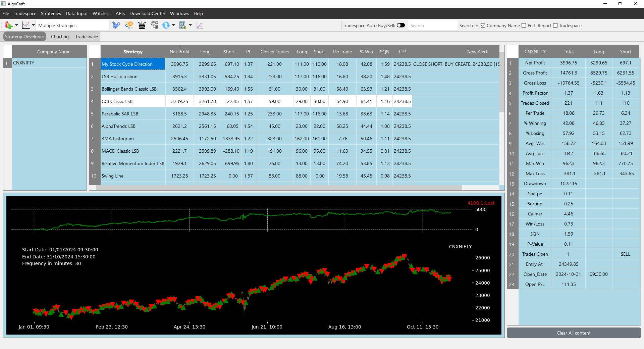
Task: Select the 3MA histogram strategy
Action: (x=133, y=139)
